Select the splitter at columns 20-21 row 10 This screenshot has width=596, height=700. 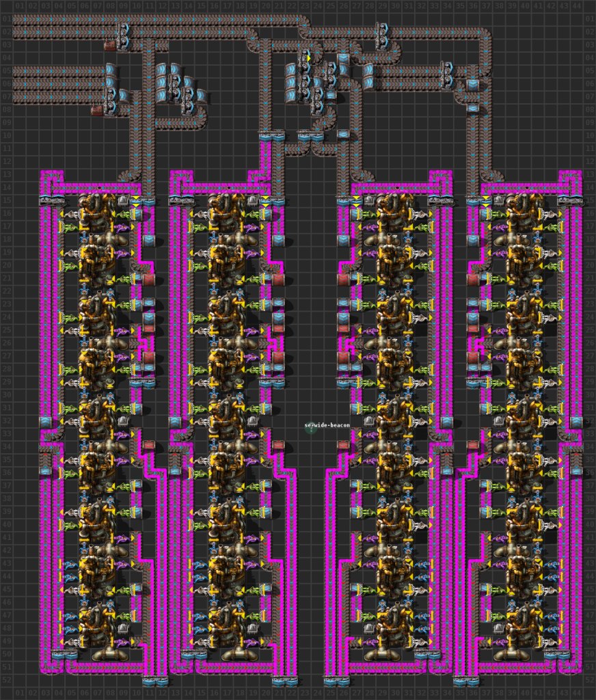pos(272,136)
